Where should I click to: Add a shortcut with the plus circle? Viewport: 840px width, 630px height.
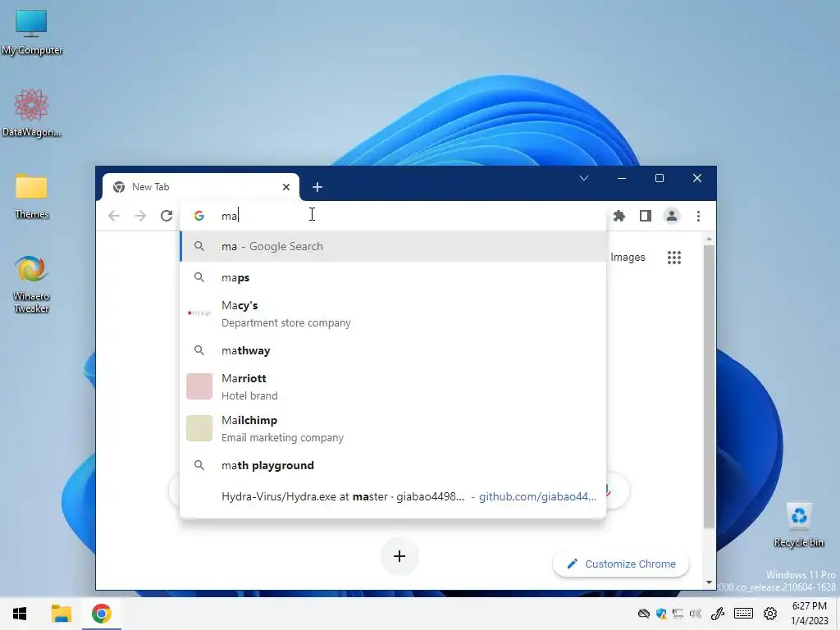click(x=399, y=556)
